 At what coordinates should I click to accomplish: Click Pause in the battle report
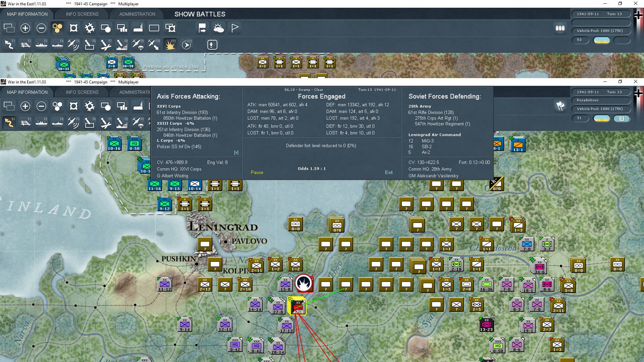point(257,172)
